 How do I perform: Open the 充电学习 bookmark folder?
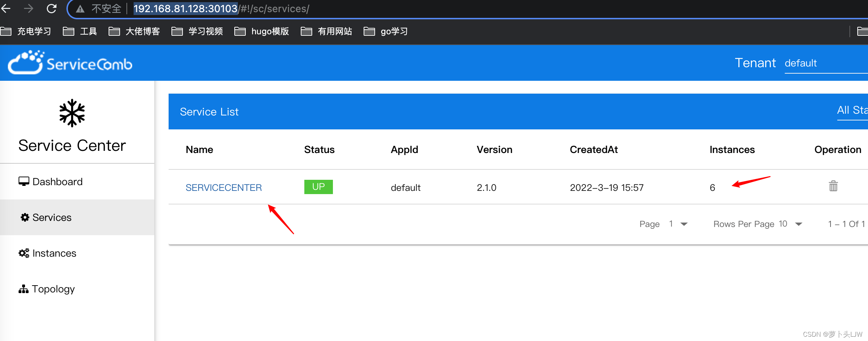26,31
